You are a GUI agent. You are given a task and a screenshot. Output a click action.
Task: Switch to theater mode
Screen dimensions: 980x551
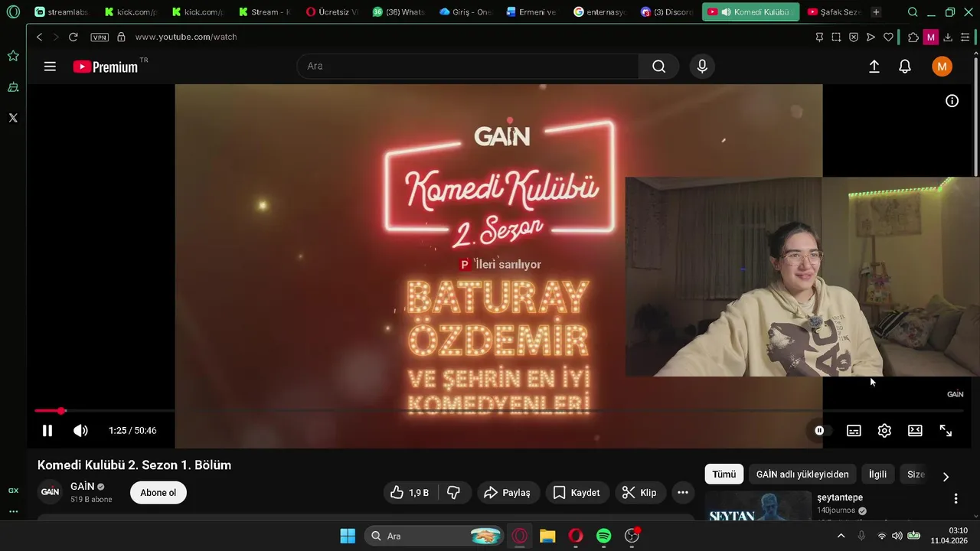(x=915, y=431)
